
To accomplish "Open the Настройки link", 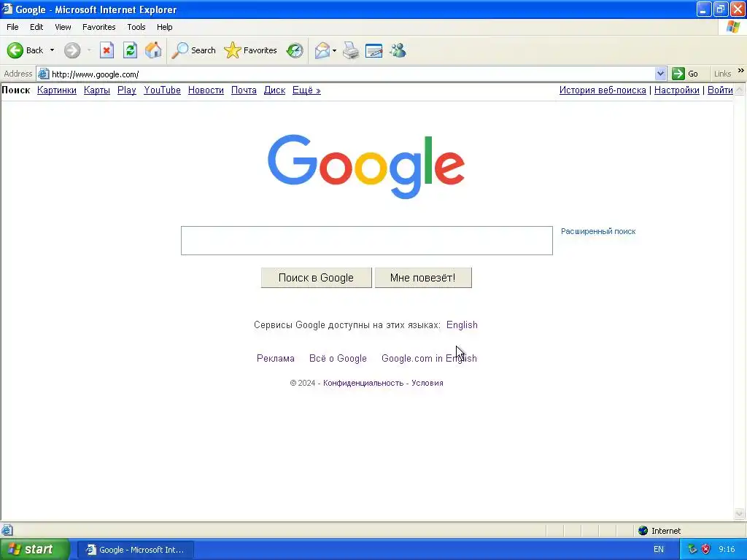I will 676,90.
